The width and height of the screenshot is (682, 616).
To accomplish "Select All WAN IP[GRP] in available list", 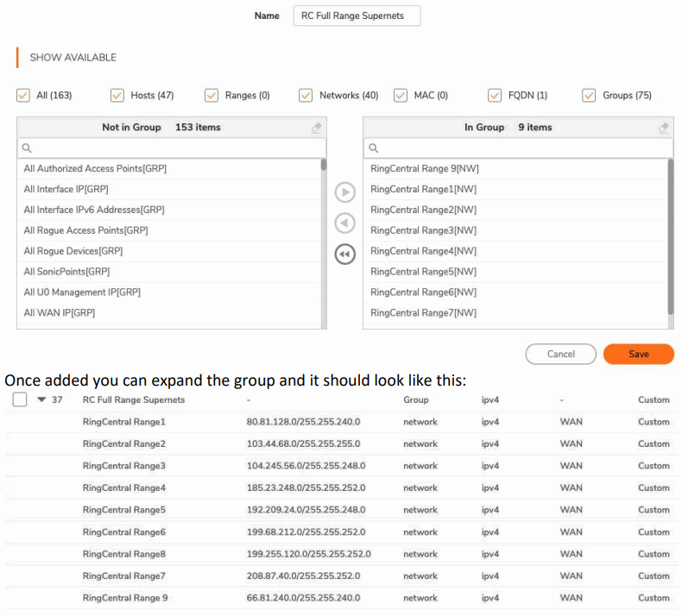I will coord(60,313).
